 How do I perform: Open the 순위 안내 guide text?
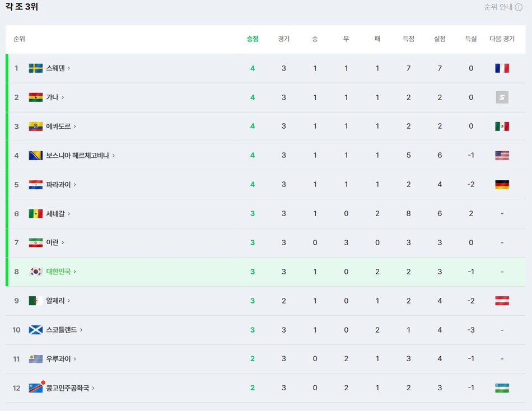coord(498,7)
